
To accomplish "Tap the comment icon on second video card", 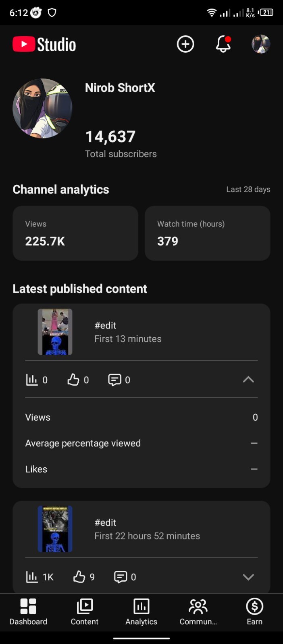I will 121,577.
